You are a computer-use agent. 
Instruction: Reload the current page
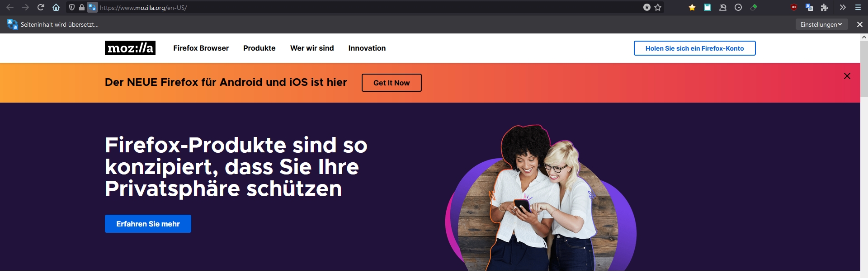(41, 7)
